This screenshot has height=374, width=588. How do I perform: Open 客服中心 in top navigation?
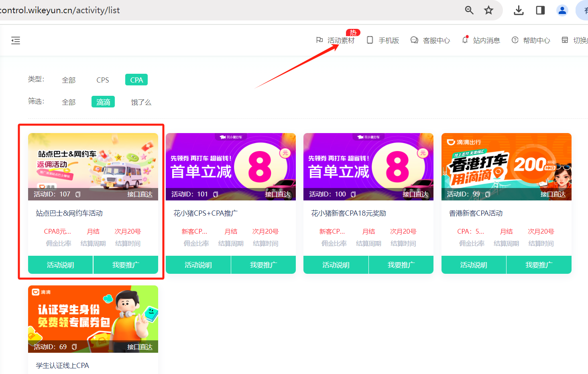click(x=430, y=40)
